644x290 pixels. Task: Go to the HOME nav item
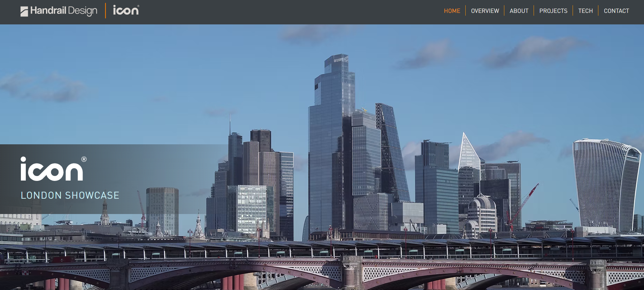[452, 11]
